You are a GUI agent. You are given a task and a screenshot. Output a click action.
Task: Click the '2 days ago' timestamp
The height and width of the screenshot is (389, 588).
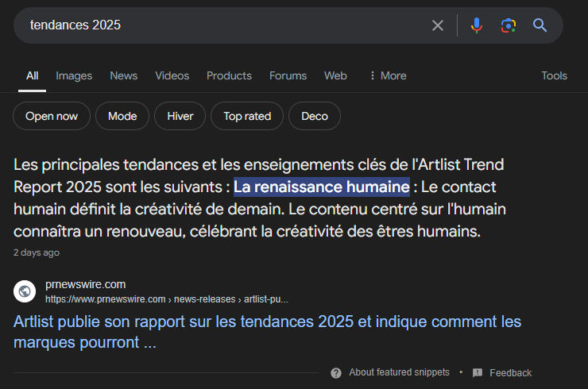(x=37, y=252)
